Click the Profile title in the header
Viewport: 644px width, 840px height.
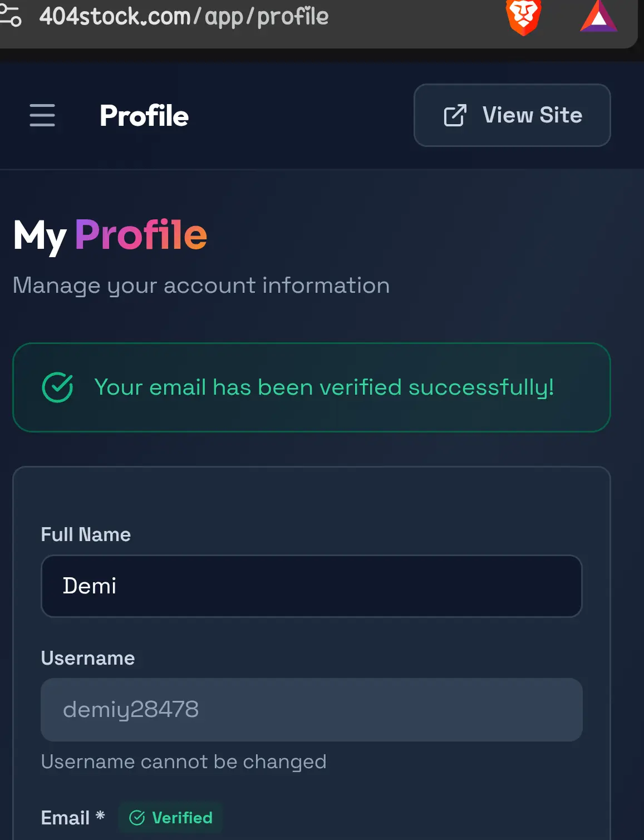tap(144, 116)
